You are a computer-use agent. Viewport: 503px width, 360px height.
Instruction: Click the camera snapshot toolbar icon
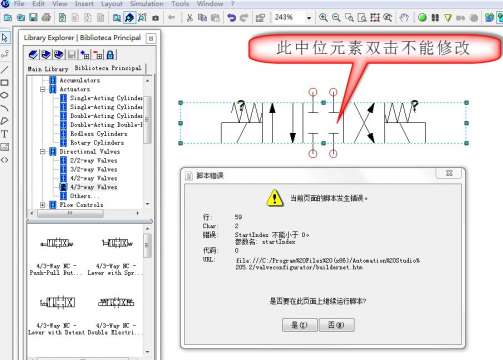[155, 18]
